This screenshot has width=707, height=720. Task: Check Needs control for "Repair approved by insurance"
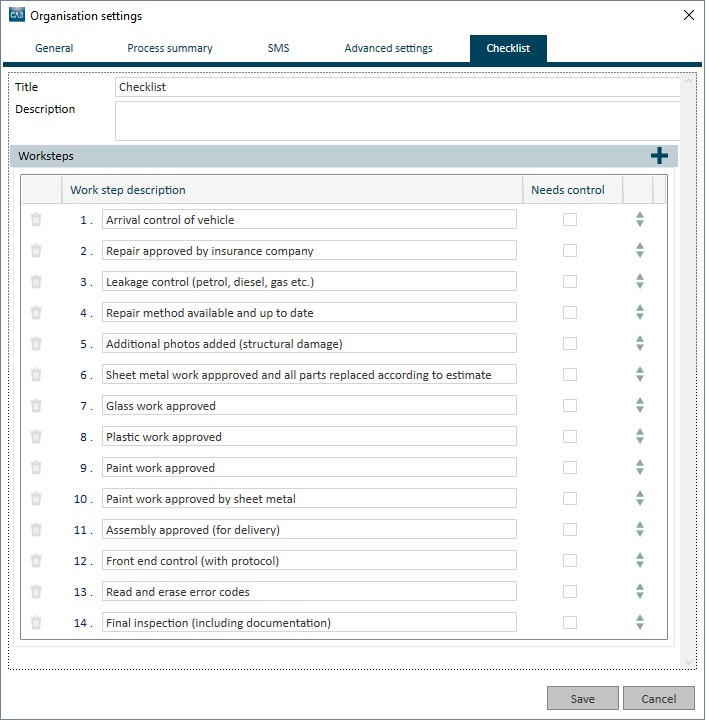click(x=570, y=251)
